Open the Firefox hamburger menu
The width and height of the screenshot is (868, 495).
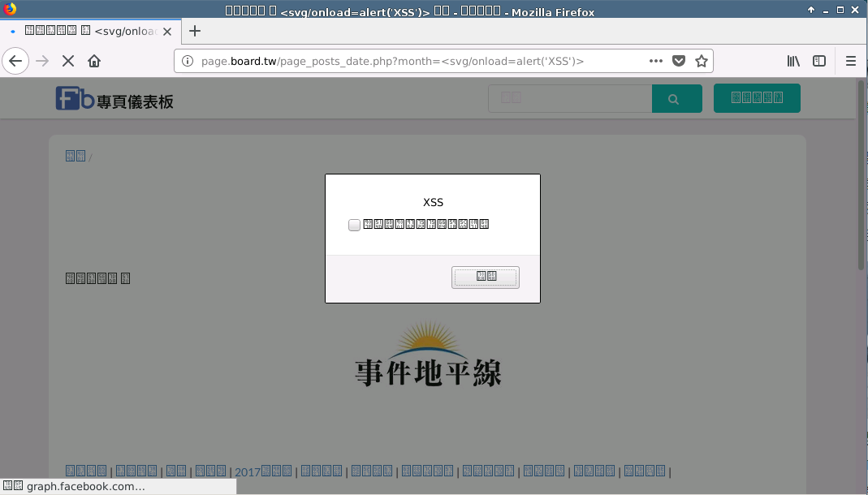[x=851, y=61]
